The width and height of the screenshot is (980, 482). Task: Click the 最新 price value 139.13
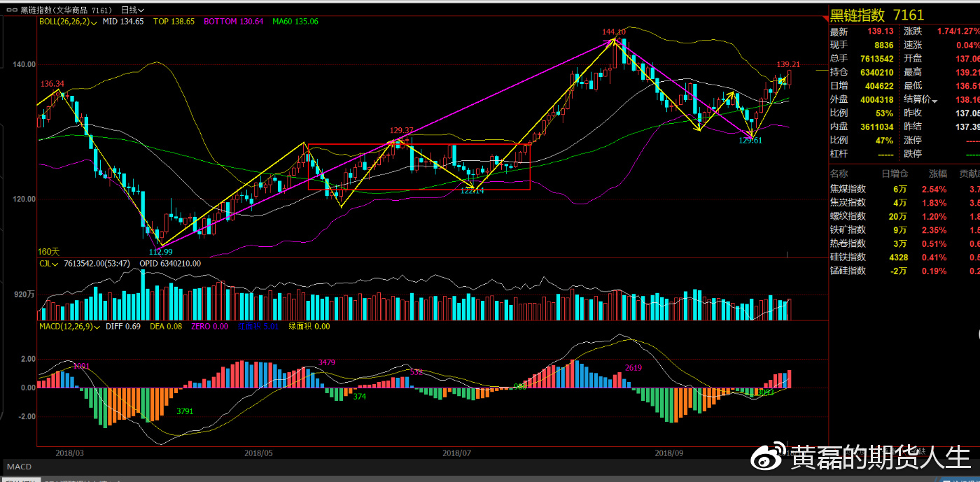point(881,31)
